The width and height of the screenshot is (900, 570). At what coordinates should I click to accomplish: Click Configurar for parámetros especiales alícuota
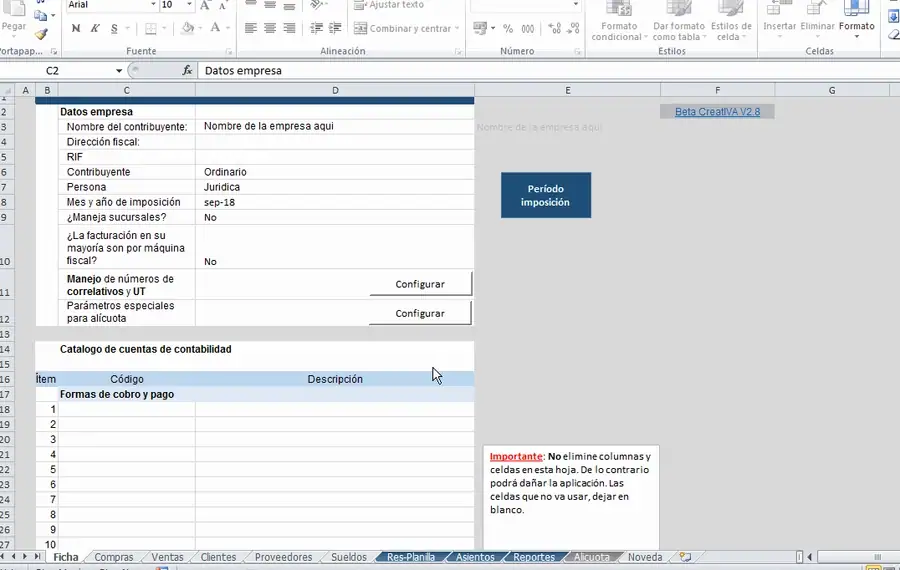tap(420, 313)
